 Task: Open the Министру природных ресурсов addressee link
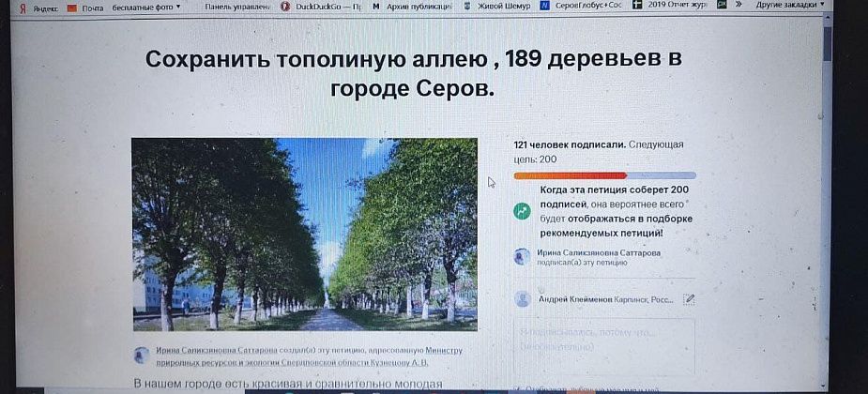pyautogui.click(x=309, y=356)
